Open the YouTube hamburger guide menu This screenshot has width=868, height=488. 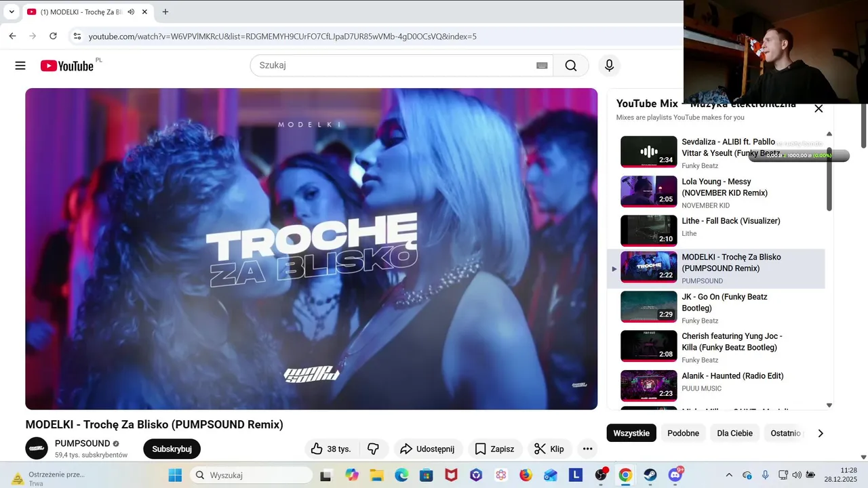(x=20, y=66)
